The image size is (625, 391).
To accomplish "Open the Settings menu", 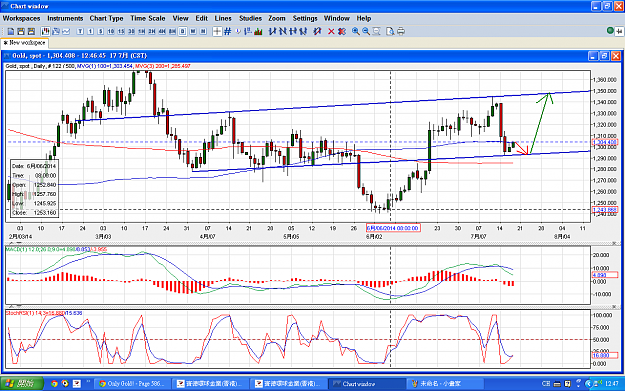I will (305, 18).
